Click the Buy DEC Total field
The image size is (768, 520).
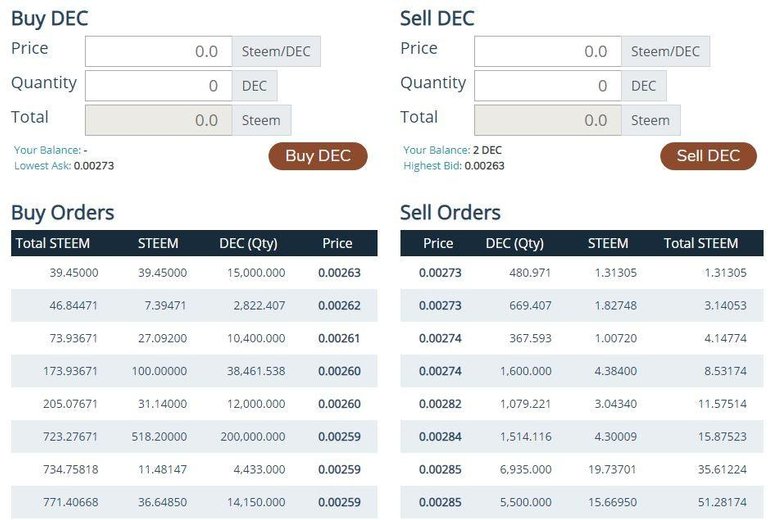pos(158,121)
